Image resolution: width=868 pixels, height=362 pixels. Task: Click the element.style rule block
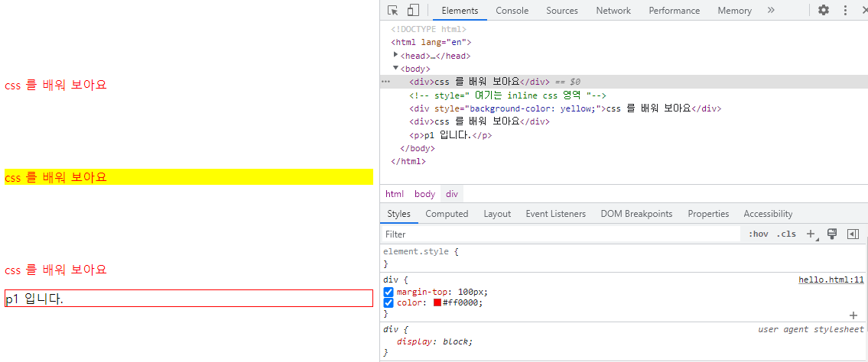[x=624, y=257]
